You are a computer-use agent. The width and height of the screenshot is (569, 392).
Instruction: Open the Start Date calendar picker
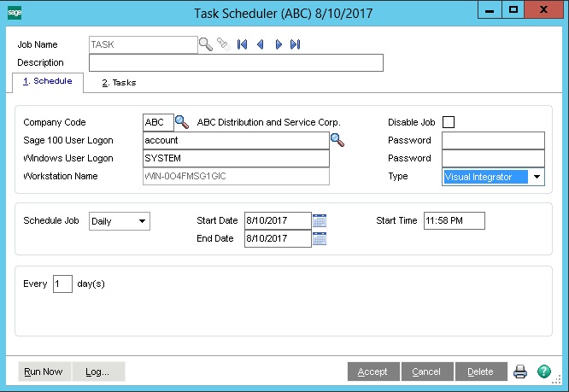tap(320, 221)
